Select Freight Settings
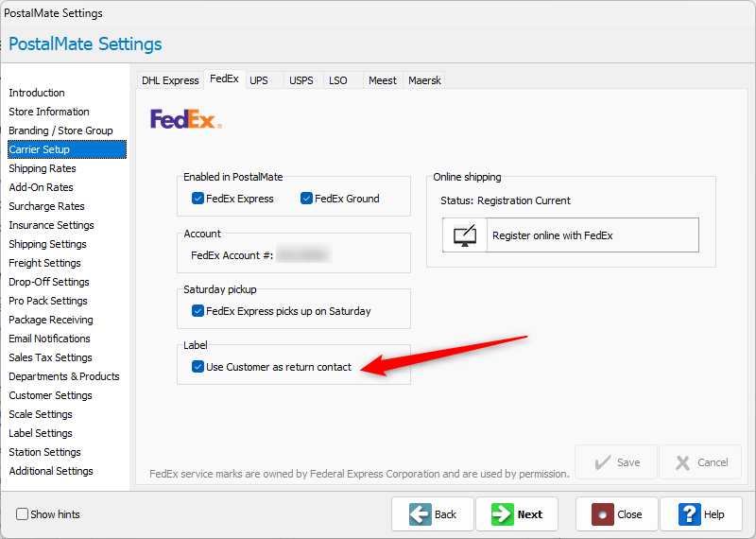Image resolution: width=756 pixels, height=539 pixels. (44, 263)
